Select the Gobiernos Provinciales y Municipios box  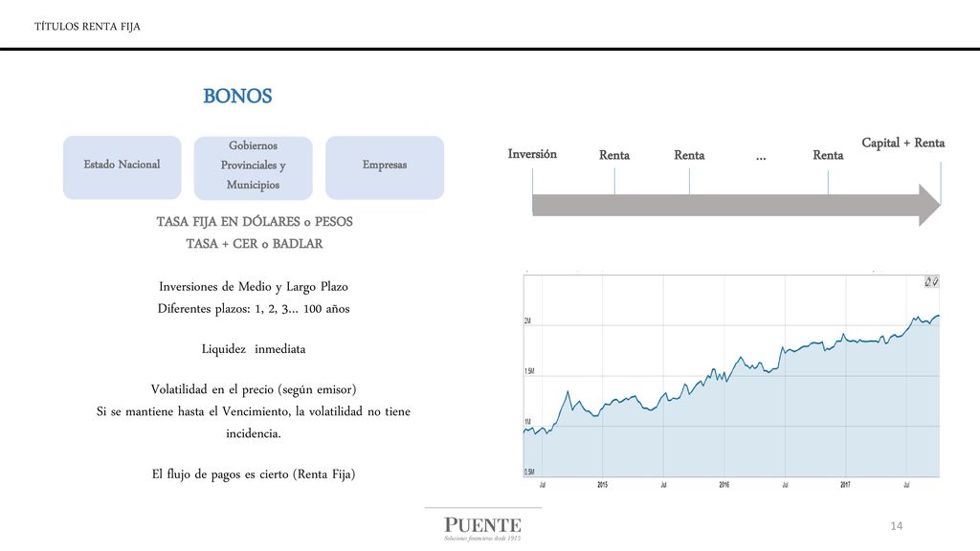coord(253,167)
